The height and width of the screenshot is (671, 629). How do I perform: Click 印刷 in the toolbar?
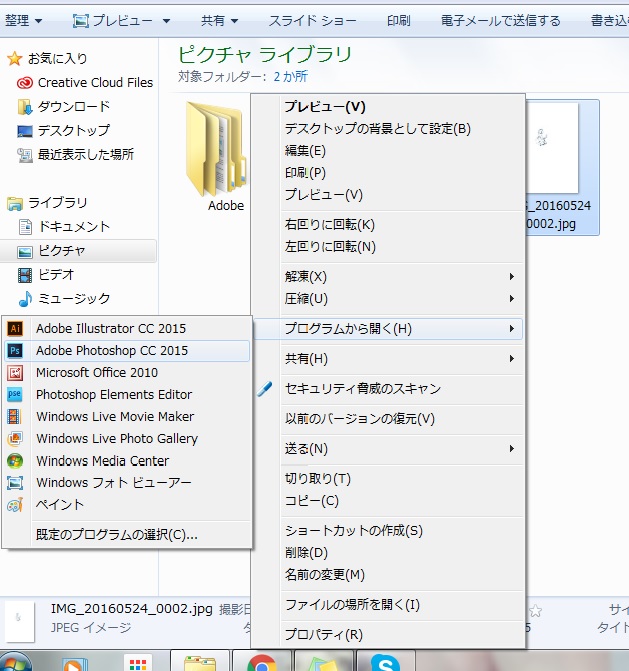point(398,20)
